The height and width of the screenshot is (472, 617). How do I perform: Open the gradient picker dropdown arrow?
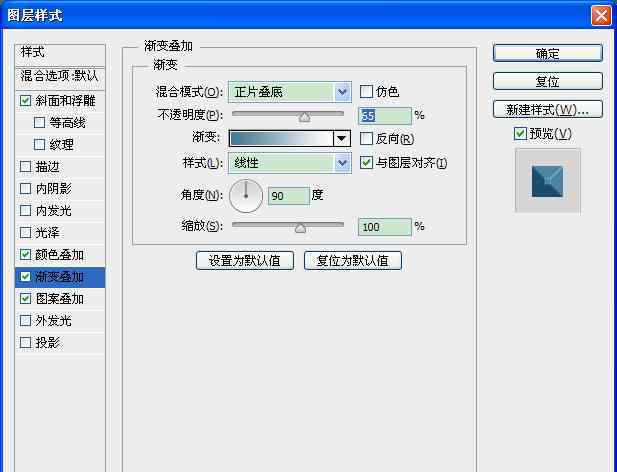click(342, 138)
